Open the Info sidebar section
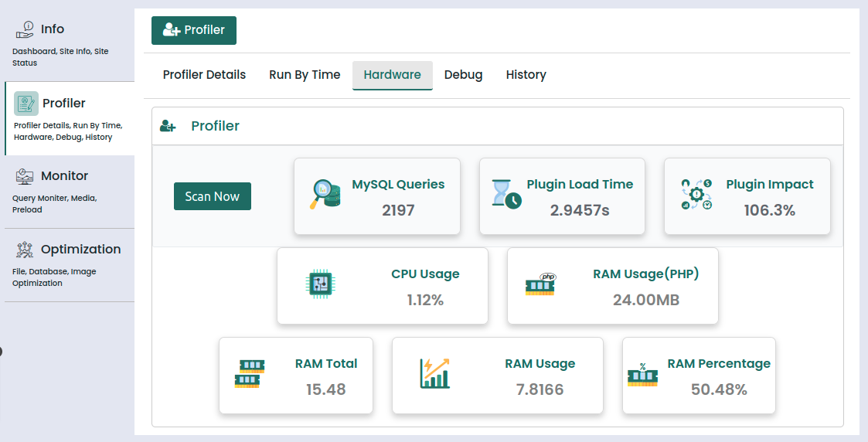The width and height of the screenshot is (868, 442). pyautogui.click(x=70, y=45)
